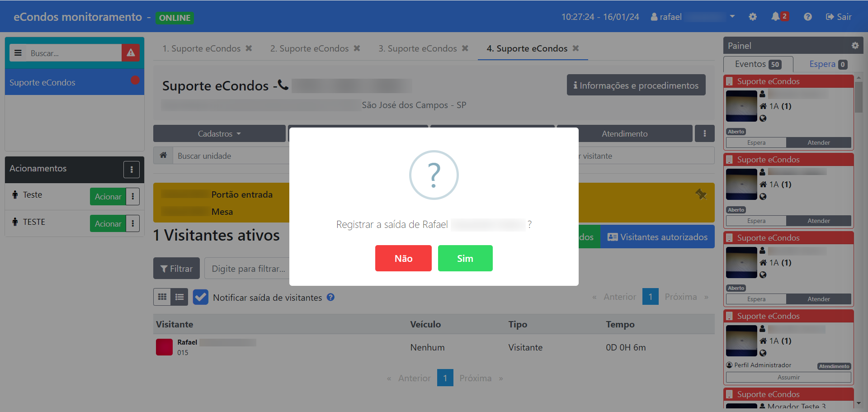Click Espera on third event card
Screen dimensions: 868x412
coord(756,299)
